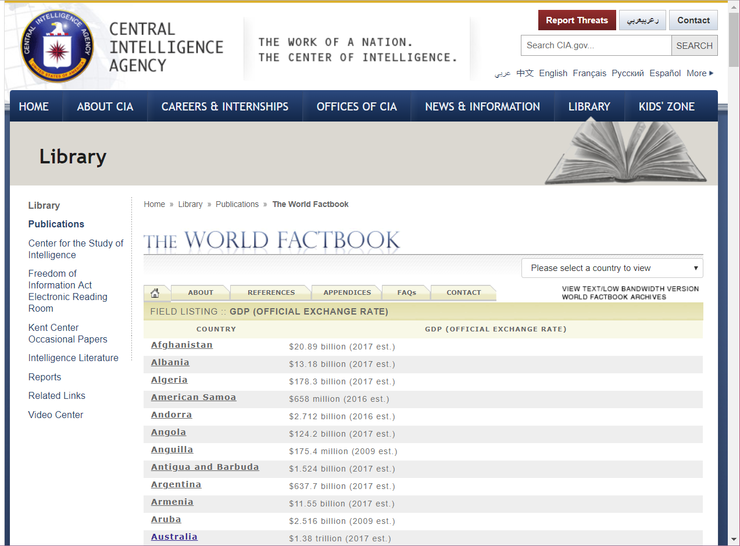Open Kent Center Occasional Papers

coord(67,333)
